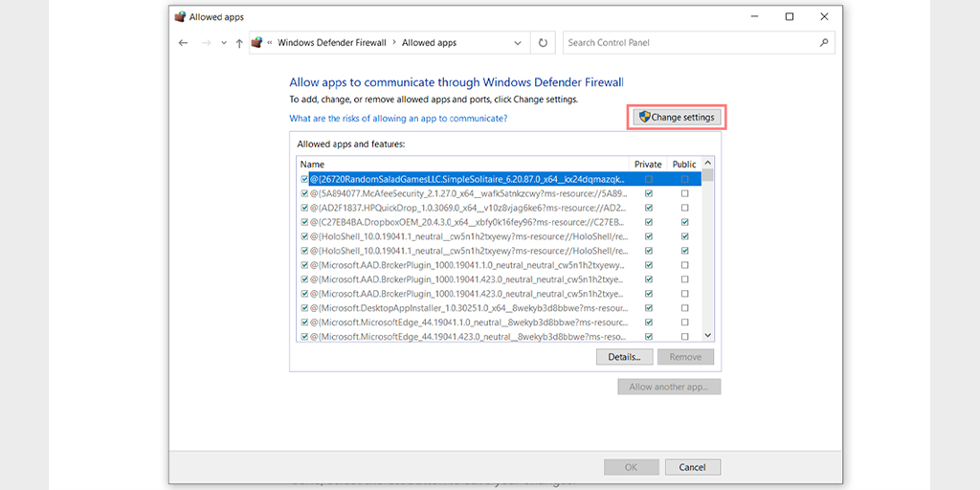Toggle McAfeeSecurity app name checkbox

tap(304, 193)
